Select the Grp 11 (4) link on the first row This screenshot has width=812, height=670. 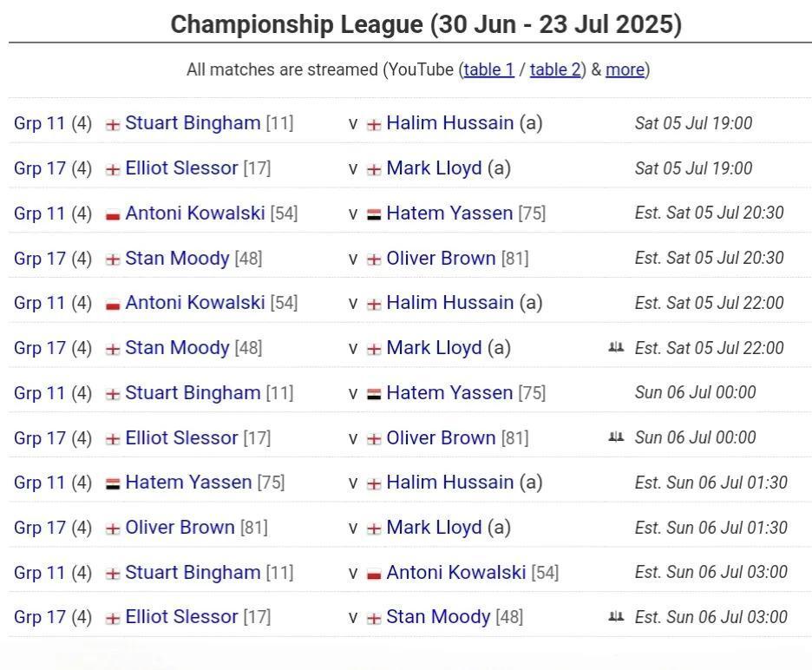point(53,123)
